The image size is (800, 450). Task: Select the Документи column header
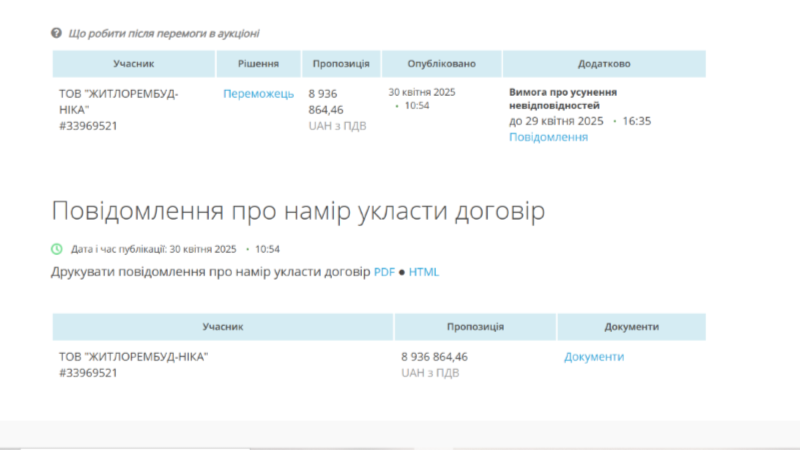632,327
